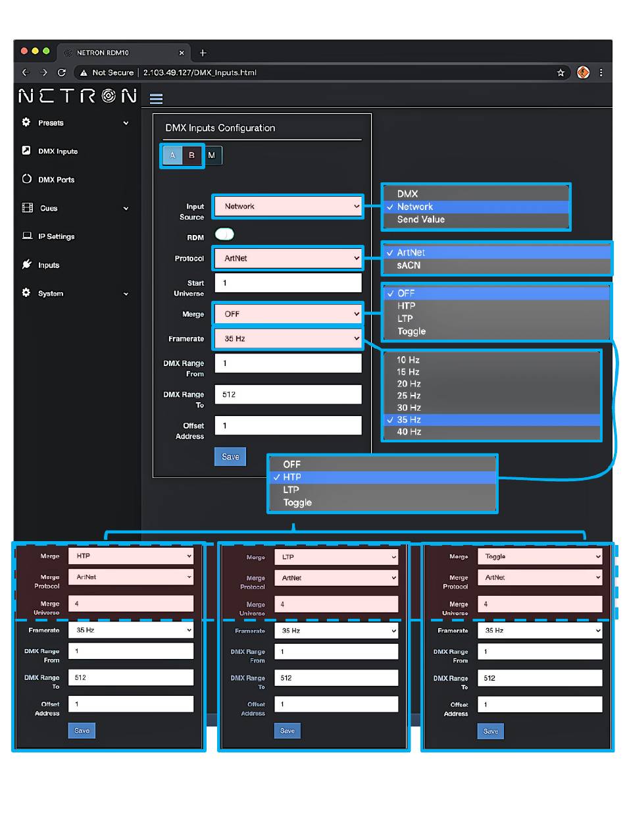This screenshot has width=625, height=840.
Task: Open DMX Ports in the sidebar
Action: point(57,180)
